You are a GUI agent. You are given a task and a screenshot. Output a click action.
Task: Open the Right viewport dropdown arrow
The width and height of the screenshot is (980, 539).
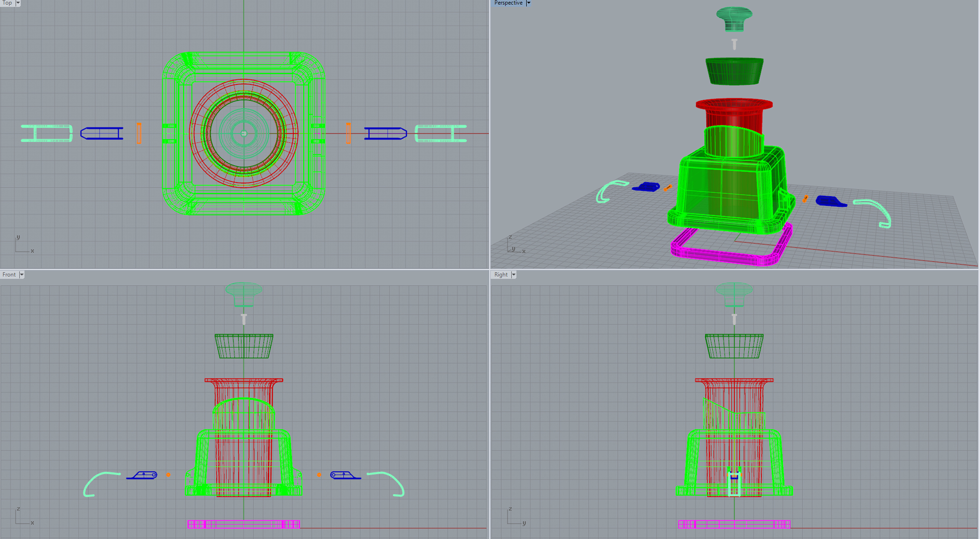point(514,275)
